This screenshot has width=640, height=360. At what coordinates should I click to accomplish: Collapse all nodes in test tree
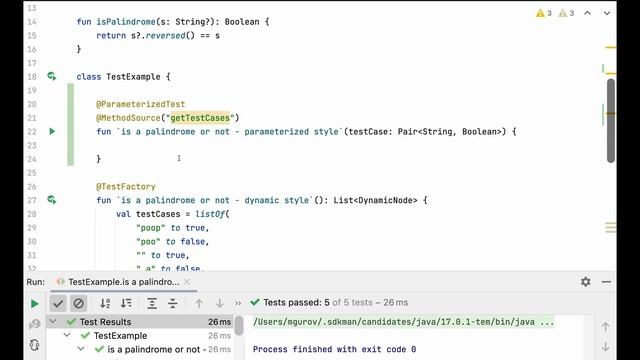click(173, 303)
